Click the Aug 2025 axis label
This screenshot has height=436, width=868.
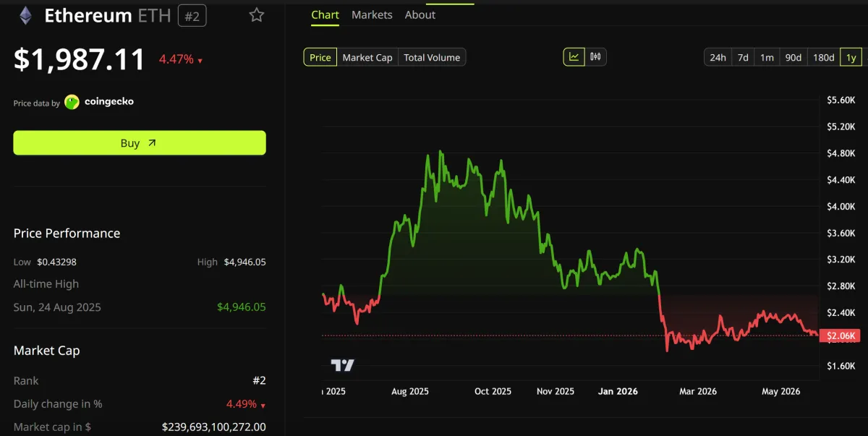coord(410,391)
